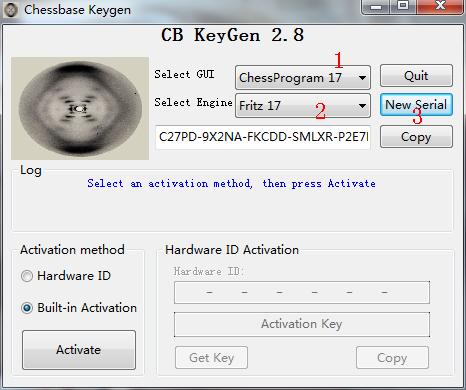Click the ChessProgram 17 combo box
The width and height of the screenshot is (466, 390).
point(303,78)
